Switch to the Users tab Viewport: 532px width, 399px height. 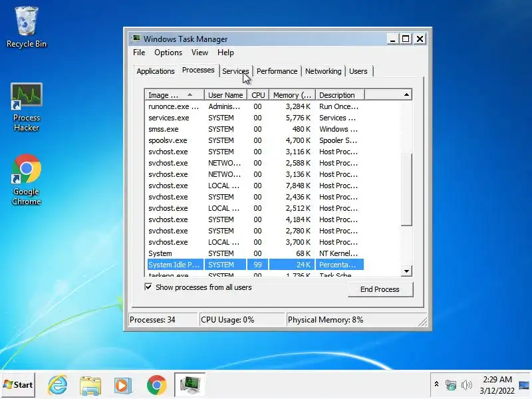pos(358,71)
